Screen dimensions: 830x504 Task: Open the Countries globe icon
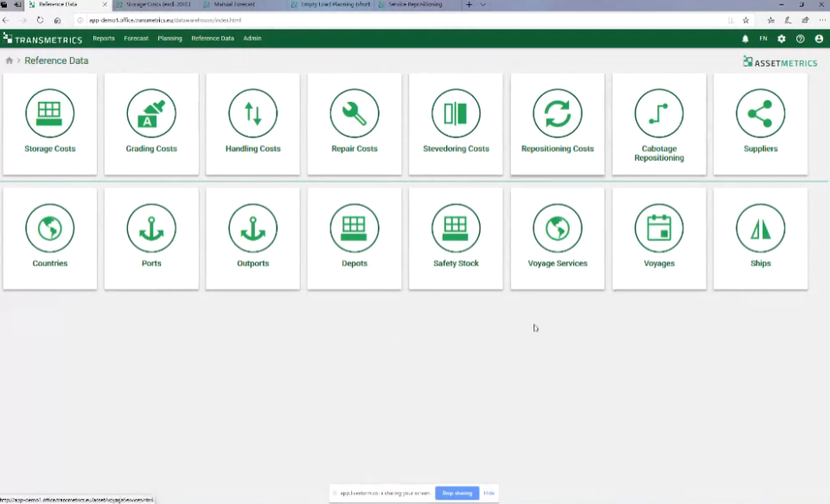49,227
